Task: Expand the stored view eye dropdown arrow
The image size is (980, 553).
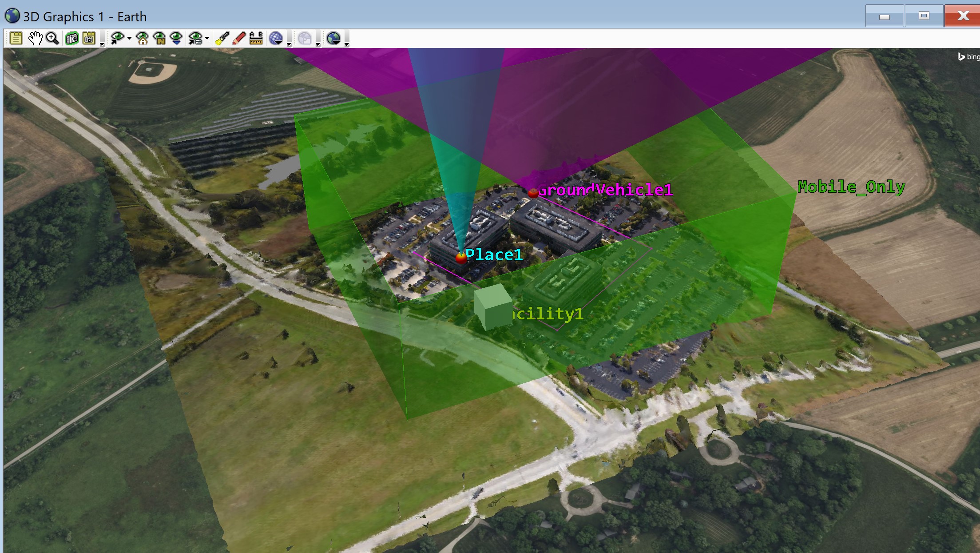Action: [207, 39]
